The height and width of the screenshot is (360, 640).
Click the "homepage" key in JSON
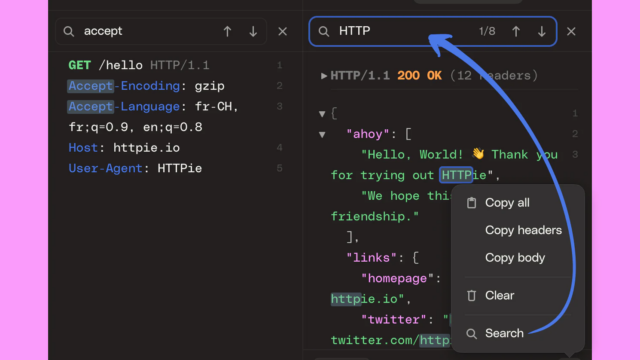397,279
